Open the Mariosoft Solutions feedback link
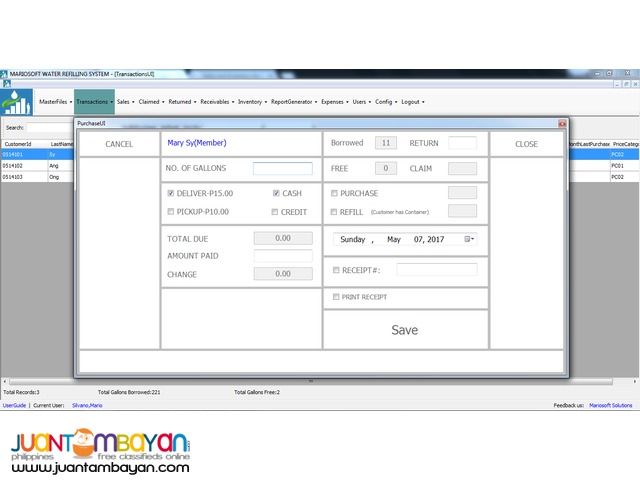Viewport: 640px width, 480px height. [611, 405]
